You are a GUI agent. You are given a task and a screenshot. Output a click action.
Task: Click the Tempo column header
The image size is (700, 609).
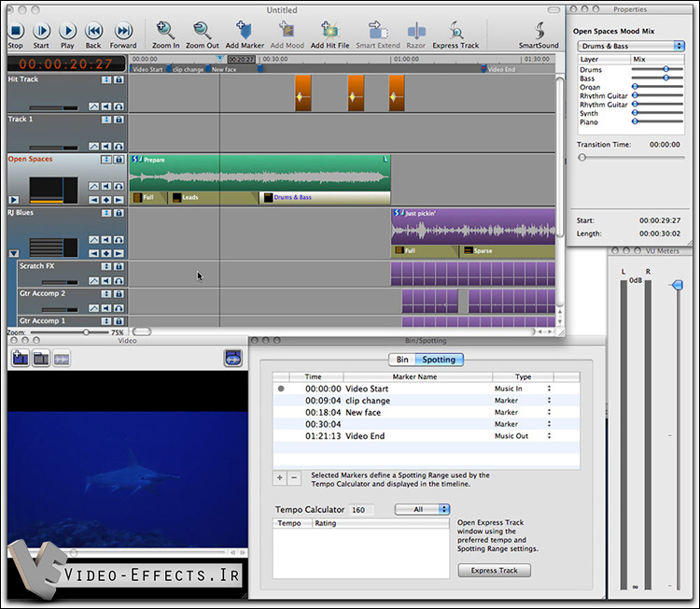click(x=292, y=523)
